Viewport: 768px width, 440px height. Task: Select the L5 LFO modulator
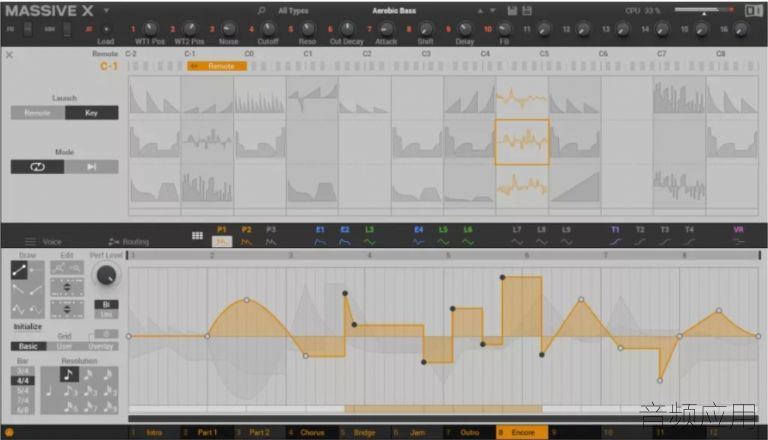443,236
